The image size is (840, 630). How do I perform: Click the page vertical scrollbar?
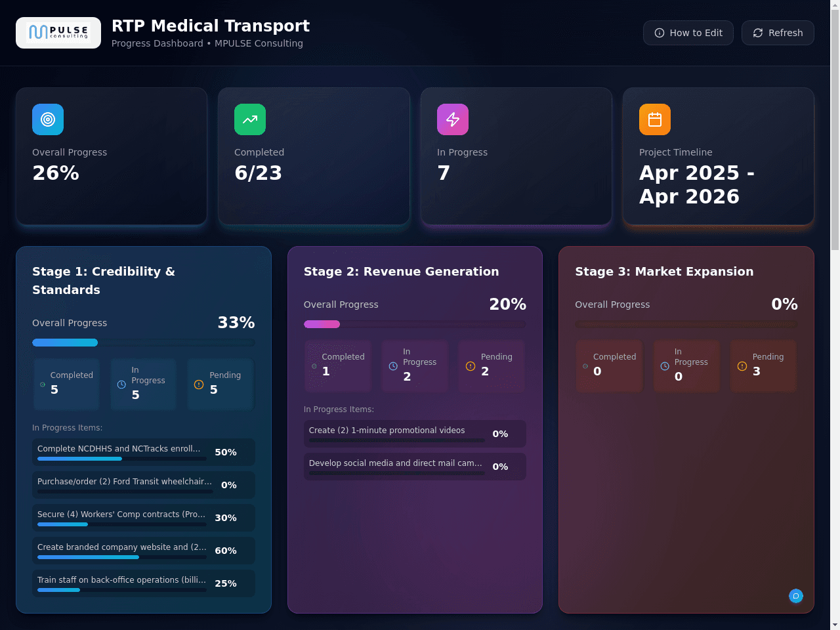click(835, 131)
